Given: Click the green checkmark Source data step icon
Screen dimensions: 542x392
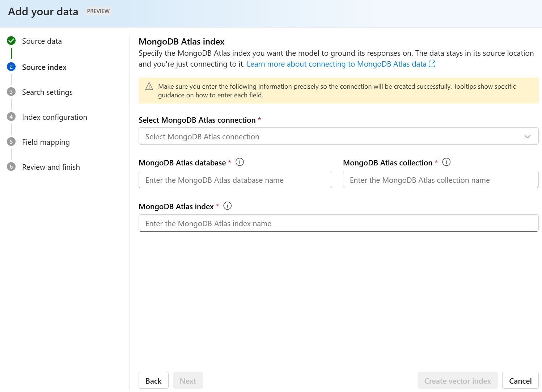Looking at the screenshot, I should pos(11,41).
